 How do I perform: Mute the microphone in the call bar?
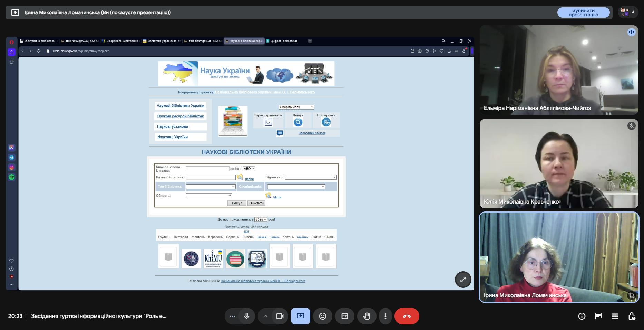coord(246,316)
